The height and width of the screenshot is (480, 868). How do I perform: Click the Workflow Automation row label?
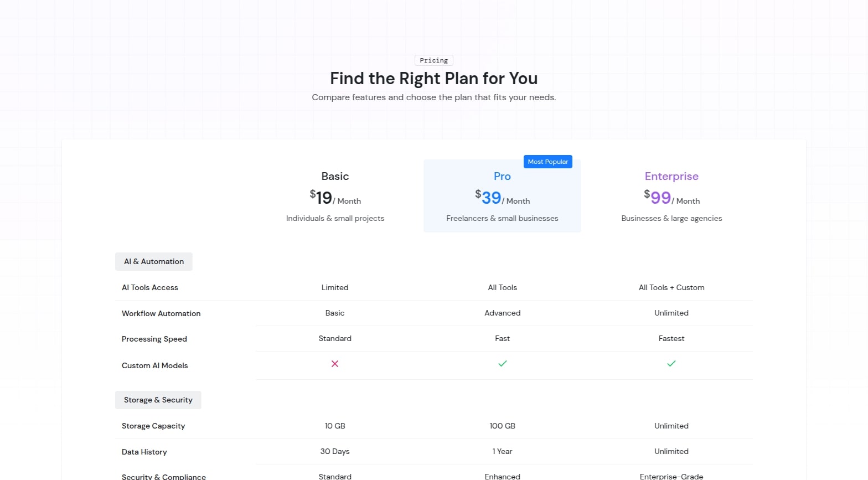click(161, 313)
